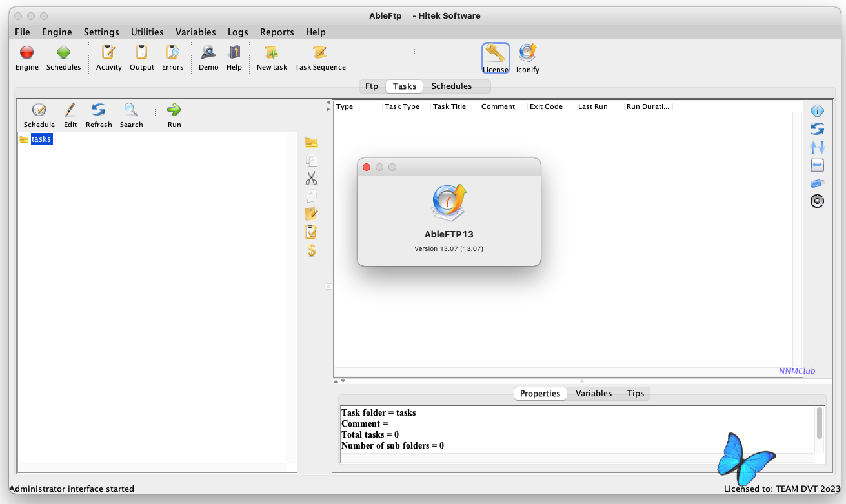Click the yellow folder icon in middle strip
This screenshot has height=504, width=846.
tap(312, 143)
